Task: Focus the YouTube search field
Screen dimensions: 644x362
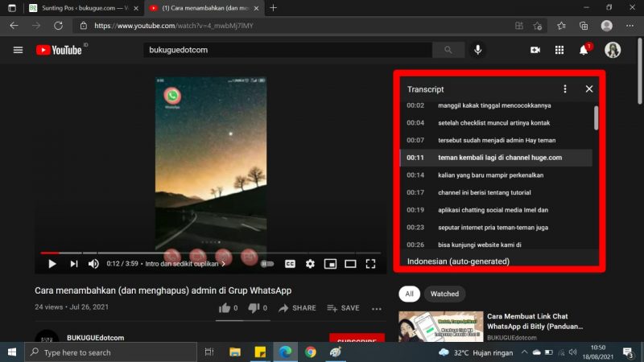Action: pos(287,50)
